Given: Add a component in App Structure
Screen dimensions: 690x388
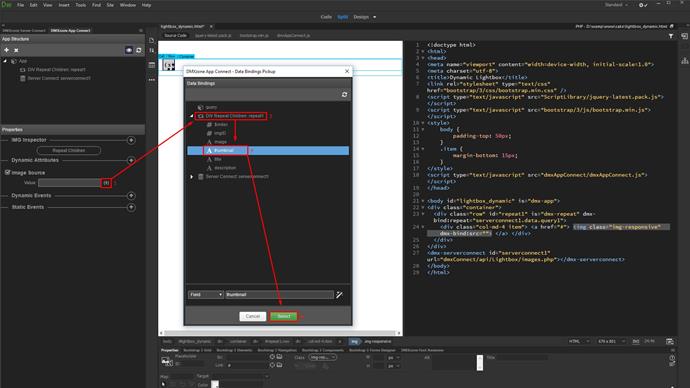Looking at the screenshot, I should point(6,50).
